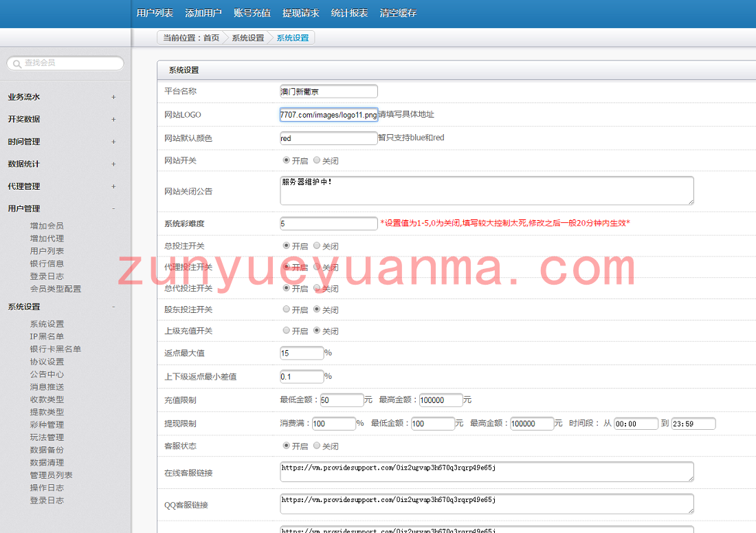Click the 在线客服链接 textarea
The height and width of the screenshot is (533, 756).
tap(487, 472)
